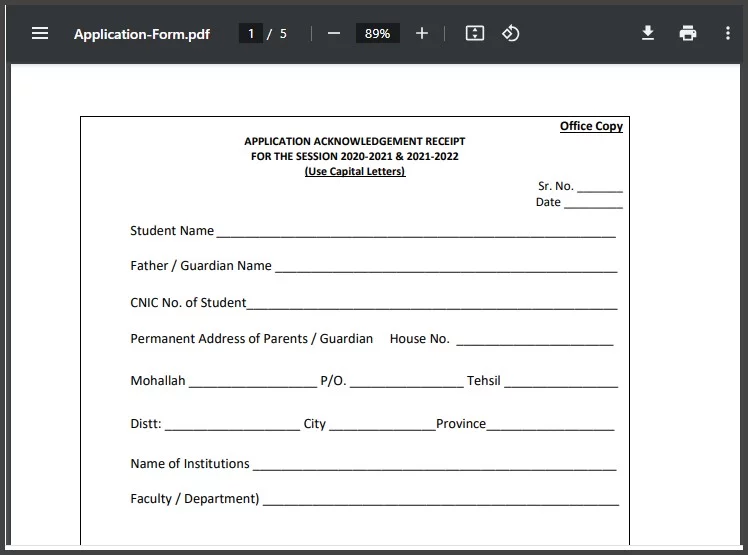Click the APPLICATION ACKNOWLEDGEMENT RECEIPT title

pos(354,141)
